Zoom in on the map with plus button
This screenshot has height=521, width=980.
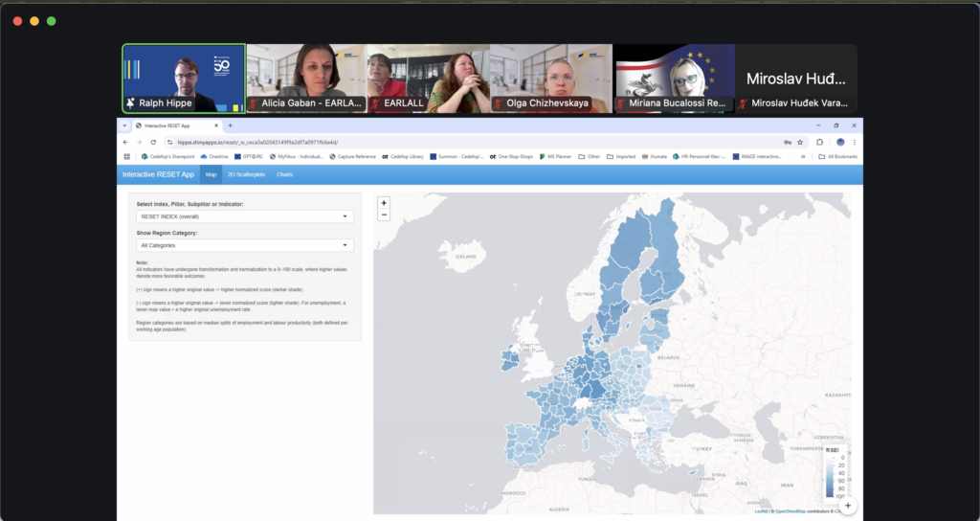pyautogui.click(x=384, y=203)
